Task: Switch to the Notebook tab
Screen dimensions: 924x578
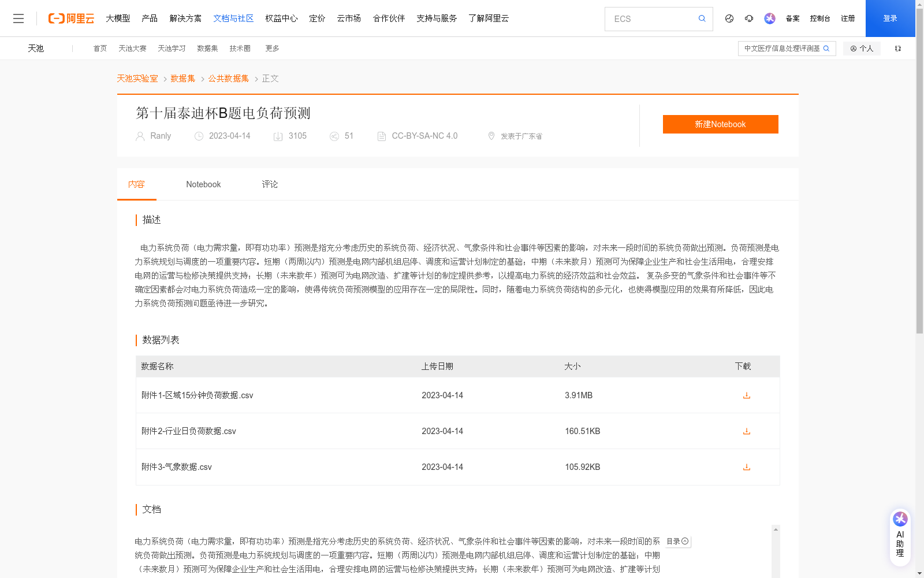Action: pos(203,184)
